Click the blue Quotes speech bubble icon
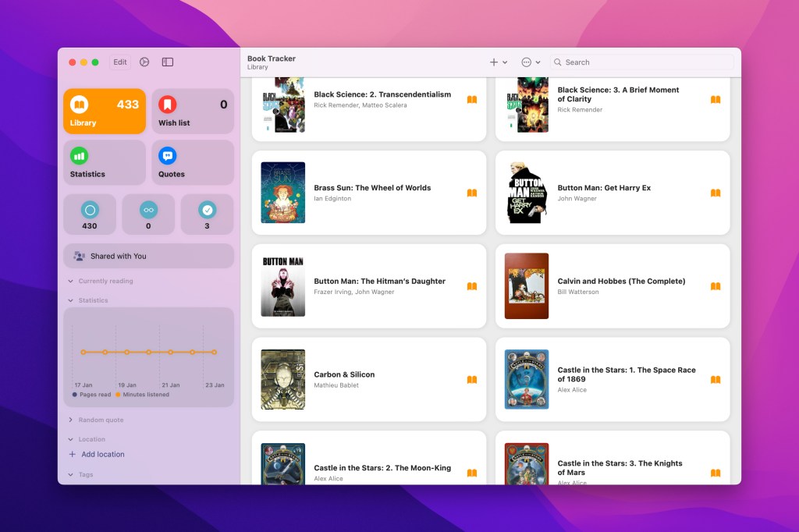799x532 pixels. coord(167,156)
